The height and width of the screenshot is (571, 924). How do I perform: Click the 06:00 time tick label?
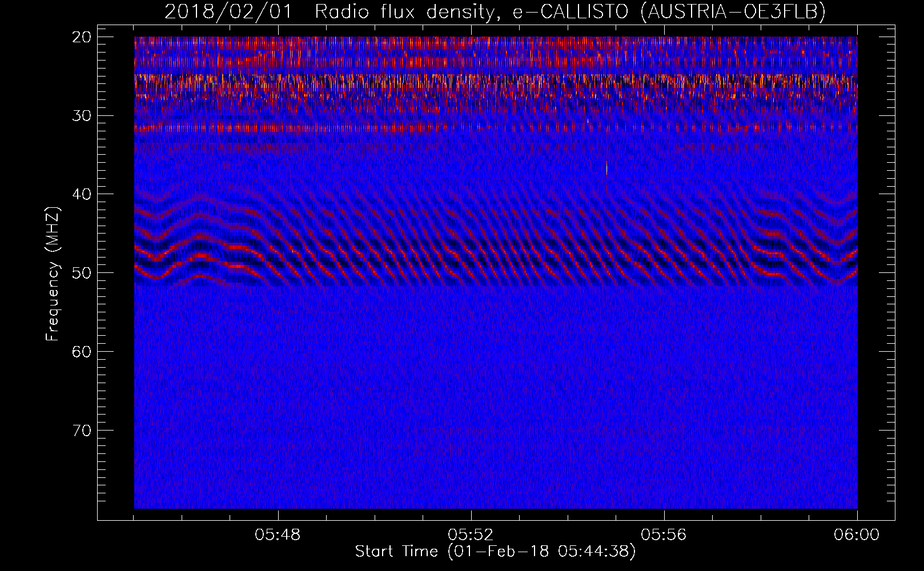click(x=857, y=535)
